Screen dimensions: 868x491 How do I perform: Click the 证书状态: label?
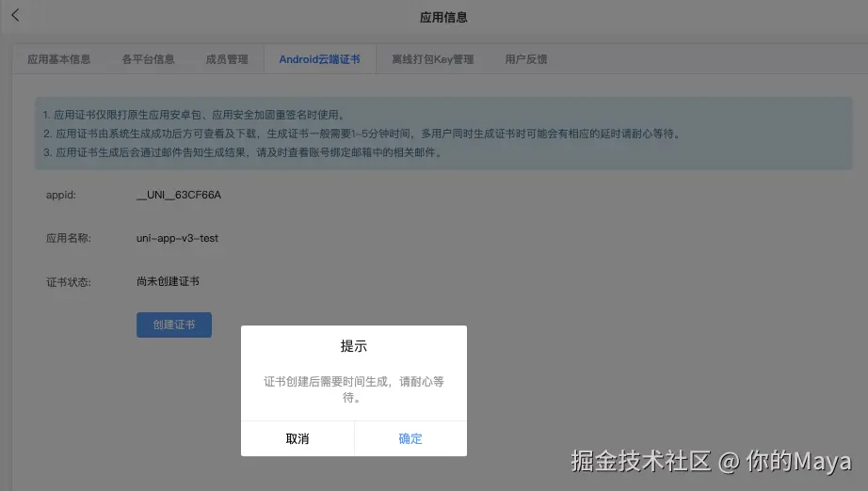coord(68,282)
